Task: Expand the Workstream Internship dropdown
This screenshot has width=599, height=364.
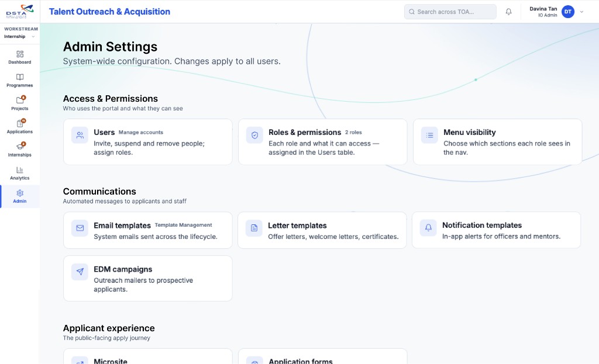Action: (20, 37)
